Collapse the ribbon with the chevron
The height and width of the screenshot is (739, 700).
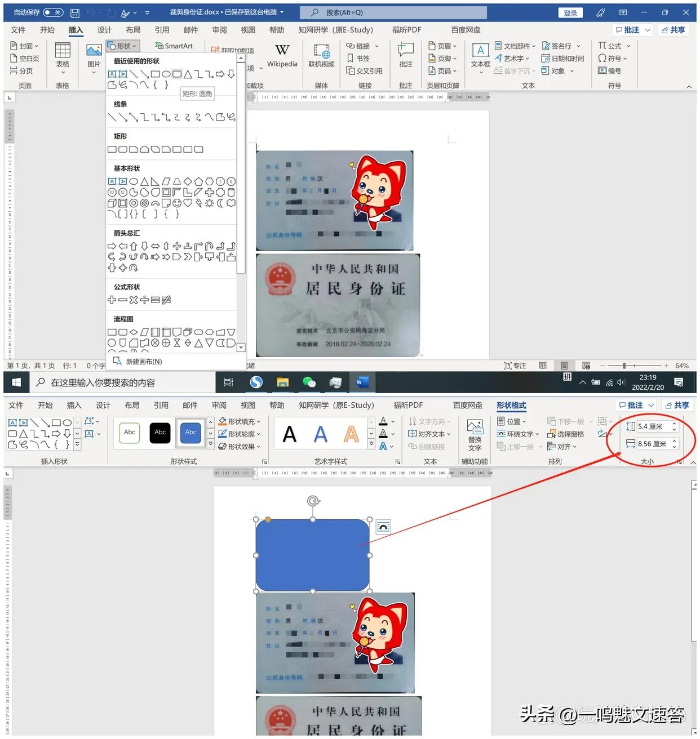689,87
